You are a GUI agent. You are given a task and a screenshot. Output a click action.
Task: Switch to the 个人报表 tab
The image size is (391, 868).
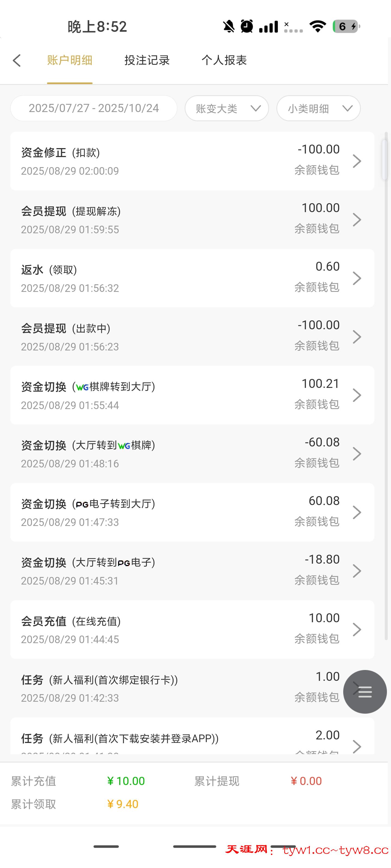tap(224, 60)
